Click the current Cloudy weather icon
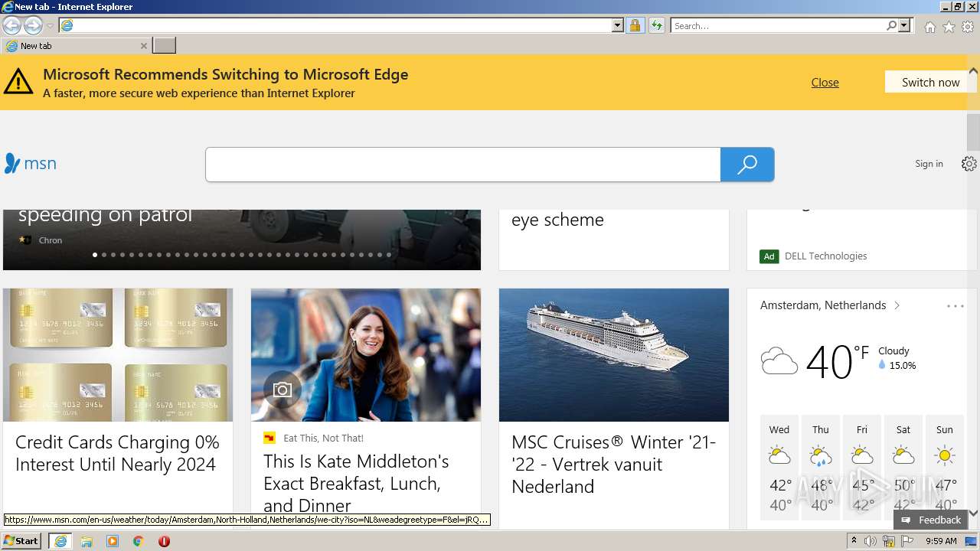This screenshot has width=980, height=551. click(779, 360)
